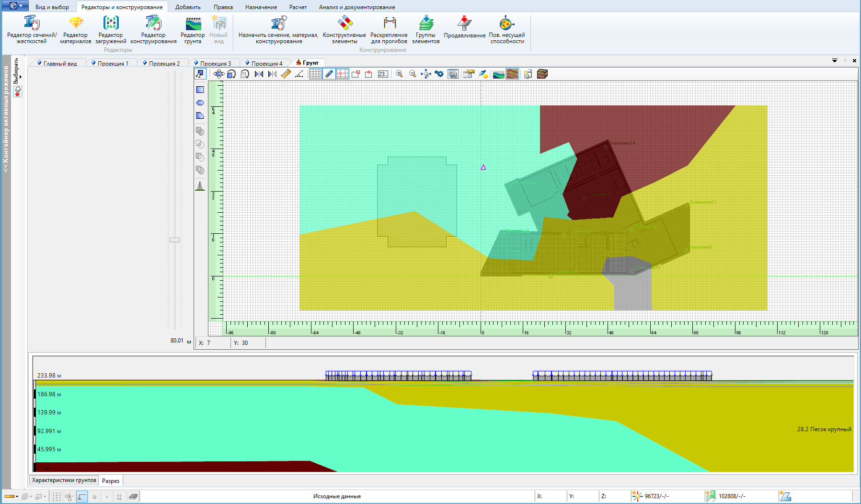Open the soil editor (Редактор грунта)
Image resolution: width=861 pixels, height=504 pixels.
(x=193, y=29)
